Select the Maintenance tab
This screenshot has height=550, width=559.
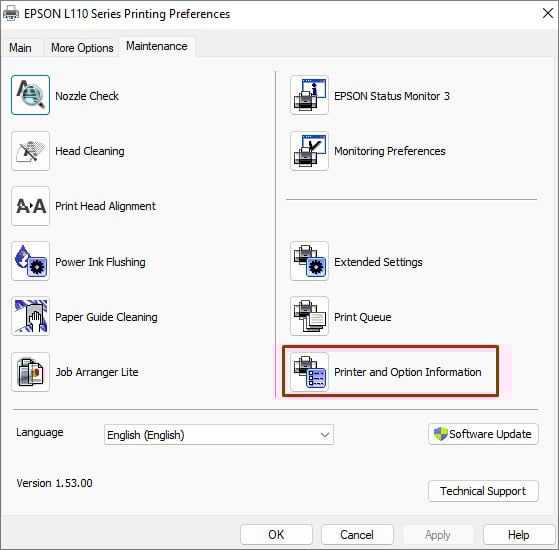pos(157,46)
